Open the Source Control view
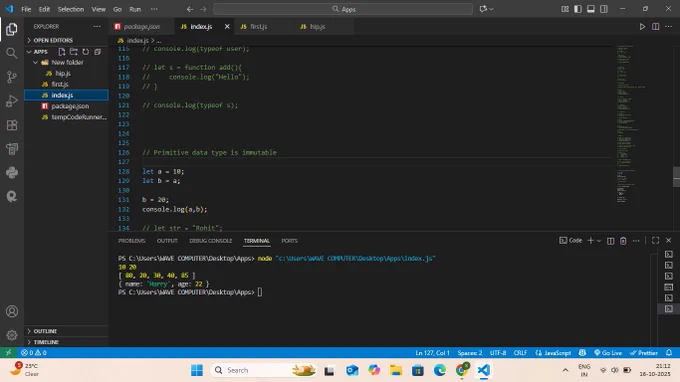Viewport: 680px width, 382px height. [12, 77]
